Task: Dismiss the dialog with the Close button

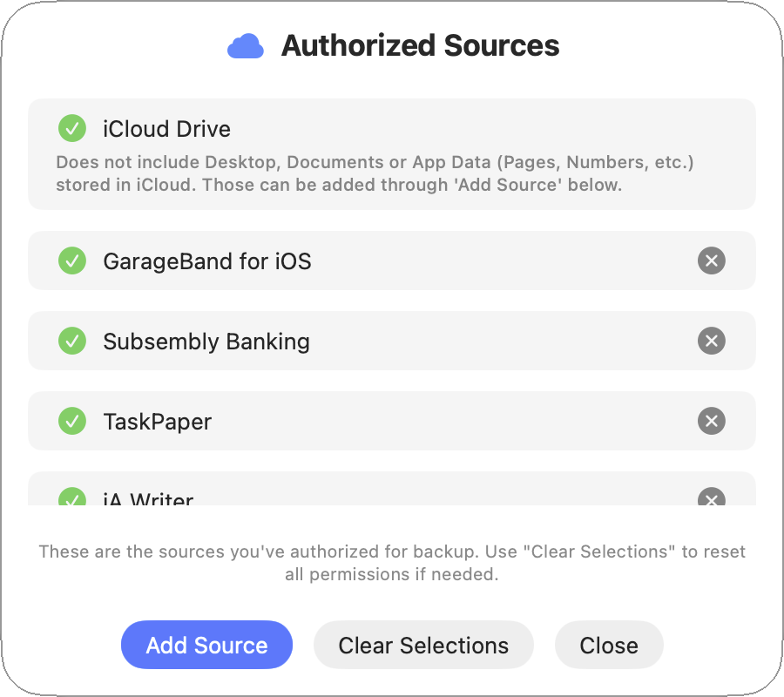Action: click(x=609, y=646)
